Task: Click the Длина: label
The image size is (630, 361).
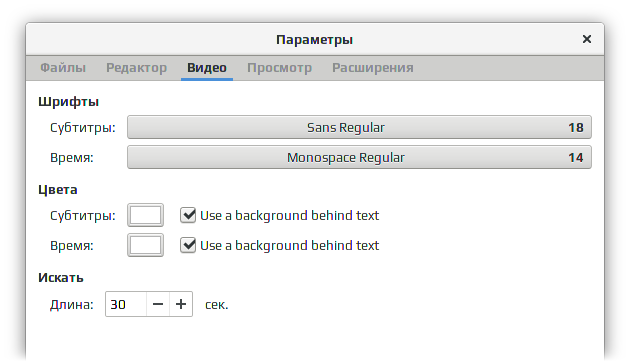Action: [x=72, y=305]
